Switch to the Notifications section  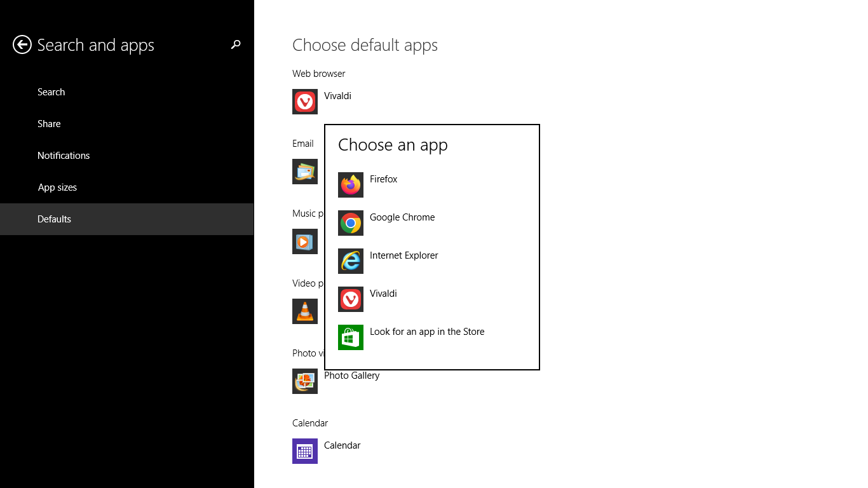(x=64, y=155)
